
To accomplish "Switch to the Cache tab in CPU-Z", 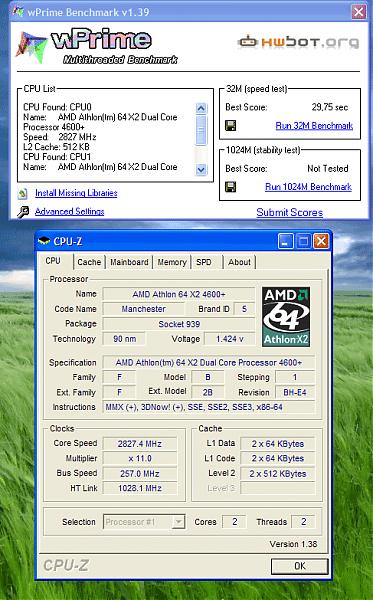I will [x=89, y=262].
